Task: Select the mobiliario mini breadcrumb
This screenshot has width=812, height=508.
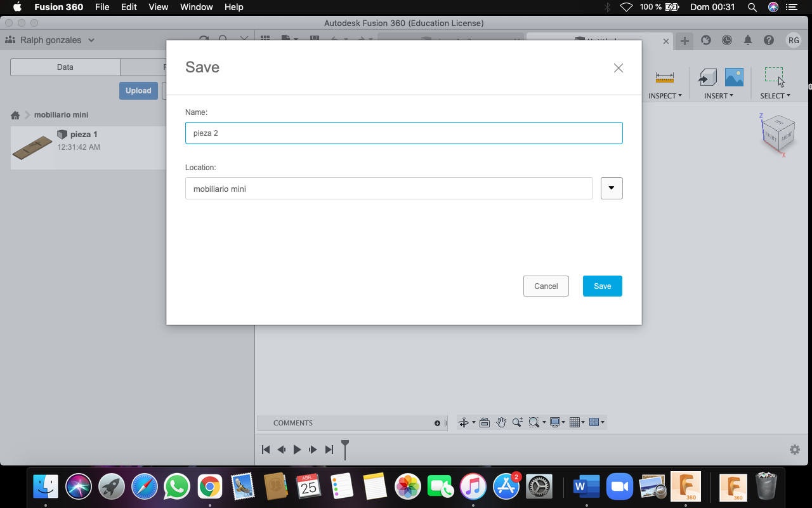Action: click(x=61, y=115)
